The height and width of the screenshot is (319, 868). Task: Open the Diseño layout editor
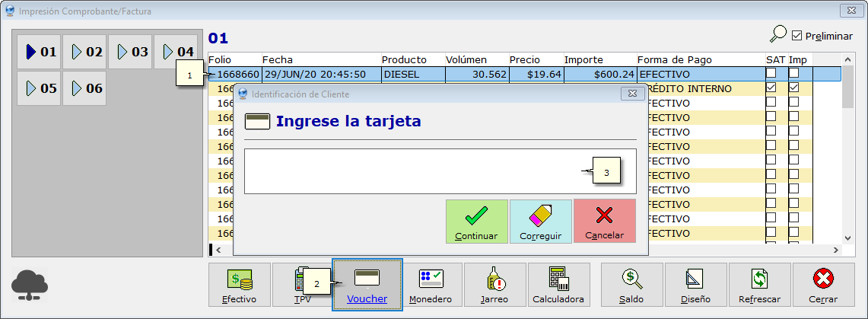(696, 286)
